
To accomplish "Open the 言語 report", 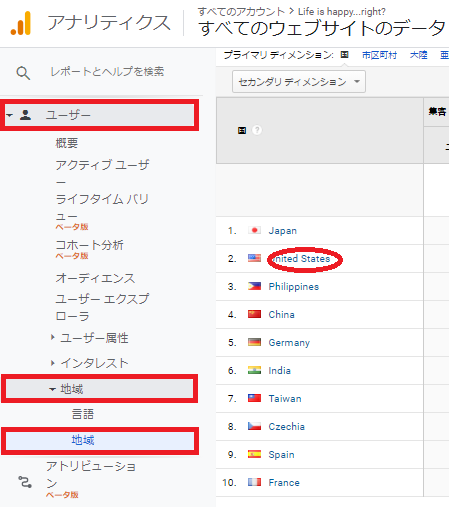I will 83,414.
